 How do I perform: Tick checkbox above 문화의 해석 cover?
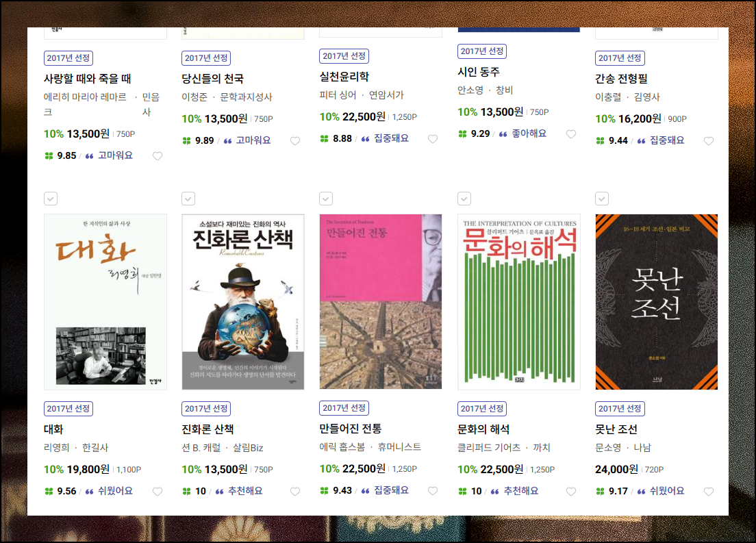[464, 199]
